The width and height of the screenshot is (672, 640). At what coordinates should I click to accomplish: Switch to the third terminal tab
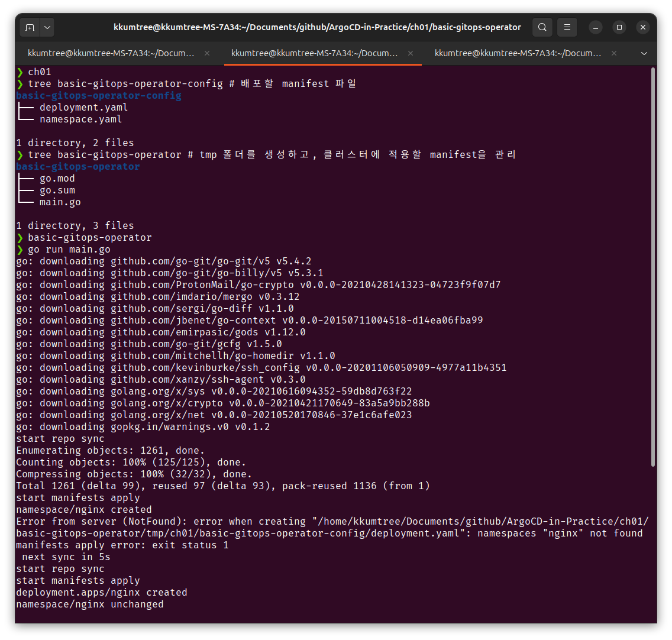coord(518,53)
